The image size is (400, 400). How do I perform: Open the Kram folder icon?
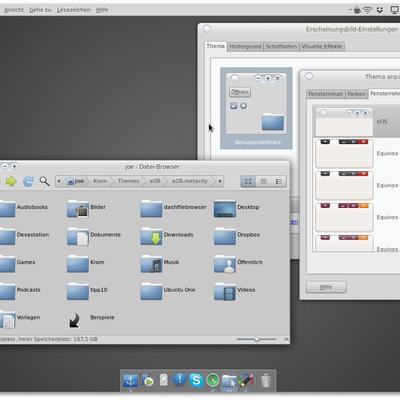[78, 264]
